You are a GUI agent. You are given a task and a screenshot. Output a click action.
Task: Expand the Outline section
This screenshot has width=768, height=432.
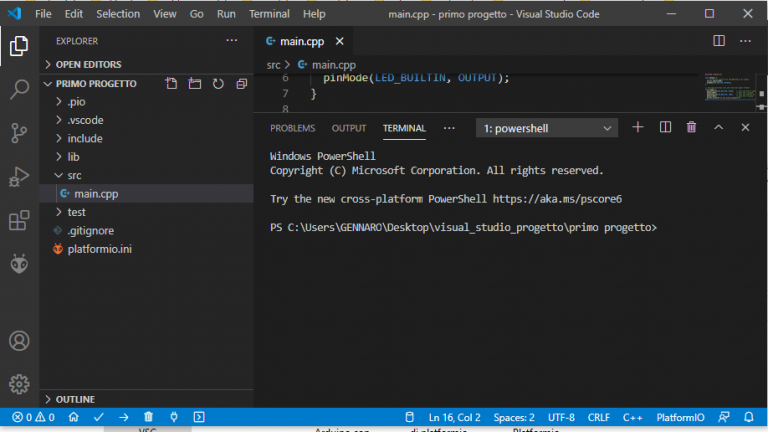pyautogui.click(x=75, y=399)
